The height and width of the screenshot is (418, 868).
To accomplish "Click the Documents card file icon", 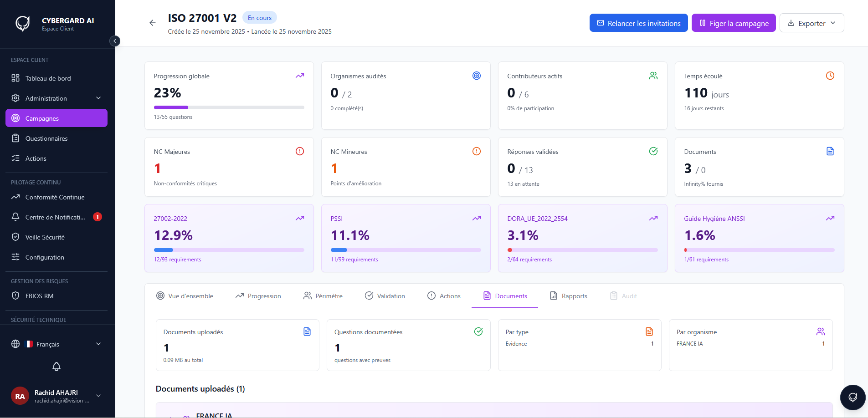I will [x=830, y=151].
